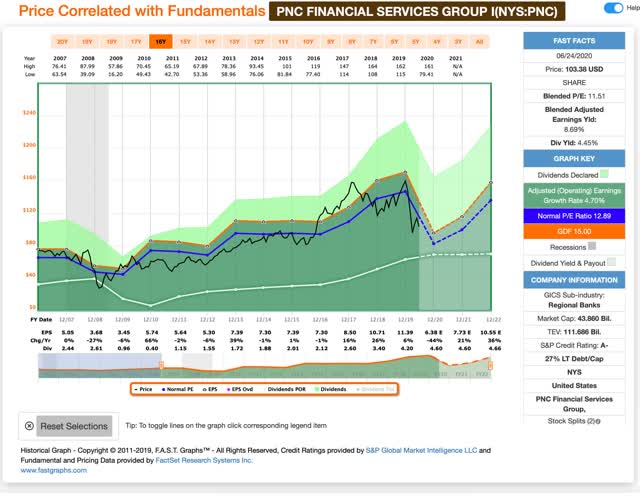Viewport: 640px width, 500px height.
Task: Toggle Dividends POR legend item
Action: click(x=284, y=389)
